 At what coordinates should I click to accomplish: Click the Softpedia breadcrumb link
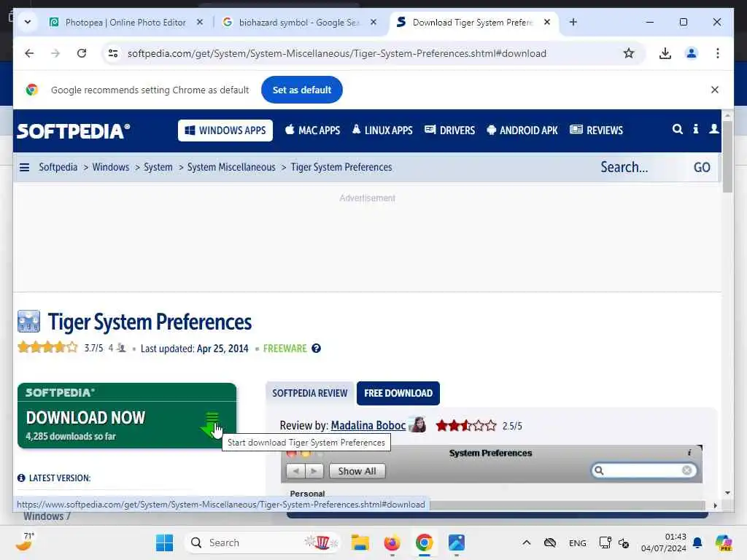[x=58, y=167]
